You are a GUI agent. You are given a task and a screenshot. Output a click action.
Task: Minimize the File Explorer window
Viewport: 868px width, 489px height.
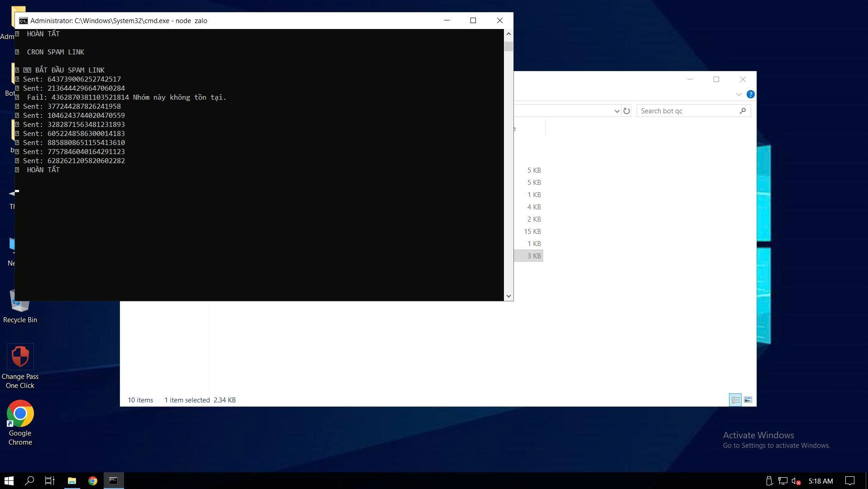690,79
